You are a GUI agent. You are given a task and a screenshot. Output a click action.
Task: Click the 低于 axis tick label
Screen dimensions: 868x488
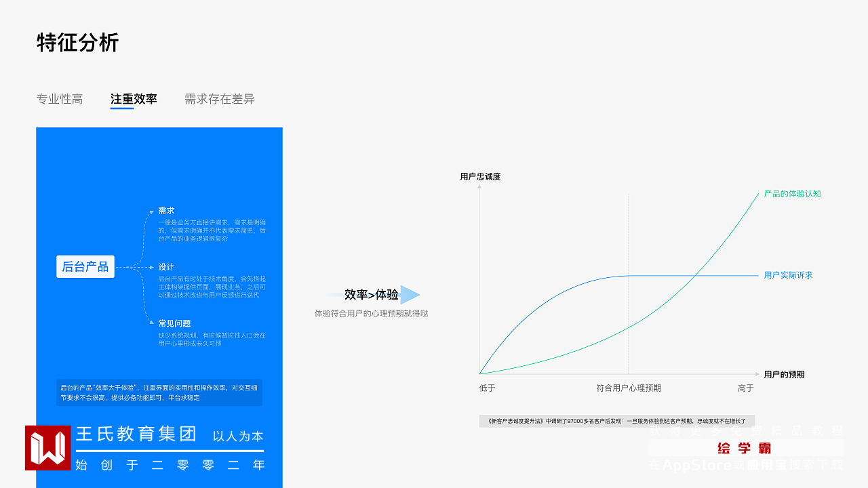[x=488, y=388]
